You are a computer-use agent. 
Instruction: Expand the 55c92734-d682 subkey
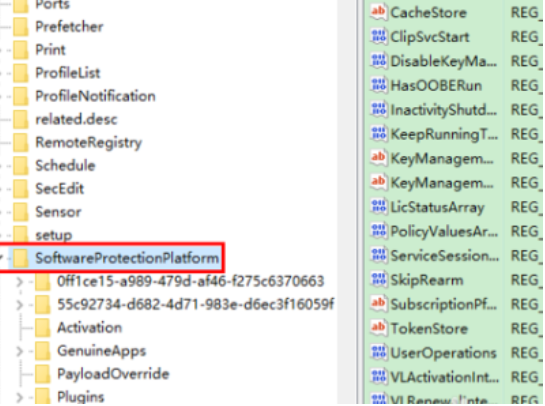19,304
